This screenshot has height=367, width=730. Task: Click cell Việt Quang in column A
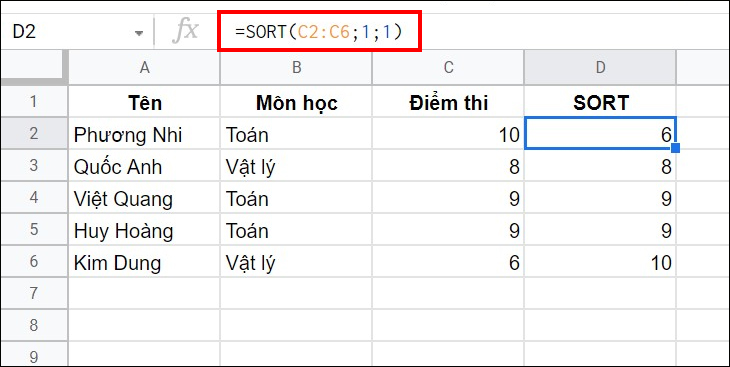click(x=144, y=198)
